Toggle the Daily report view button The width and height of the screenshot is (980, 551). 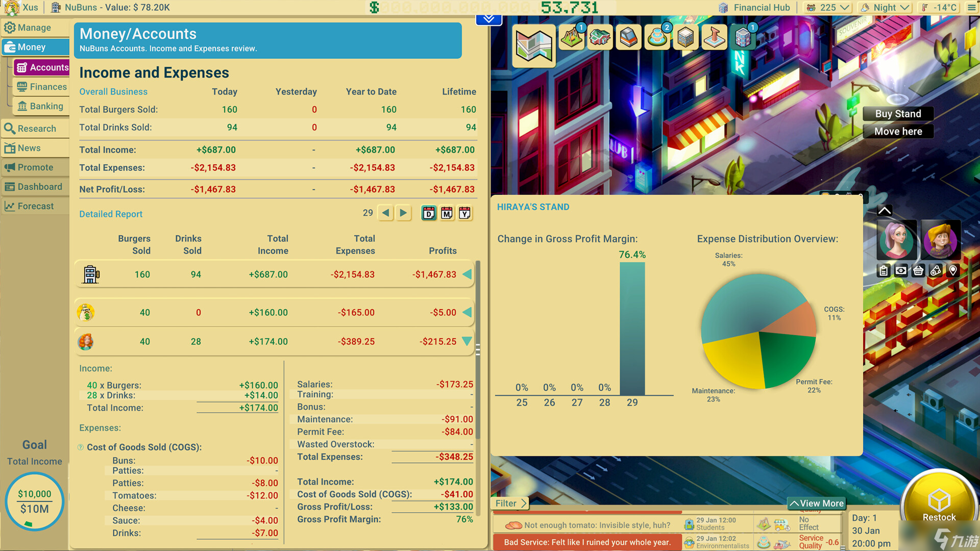[428, 214]
